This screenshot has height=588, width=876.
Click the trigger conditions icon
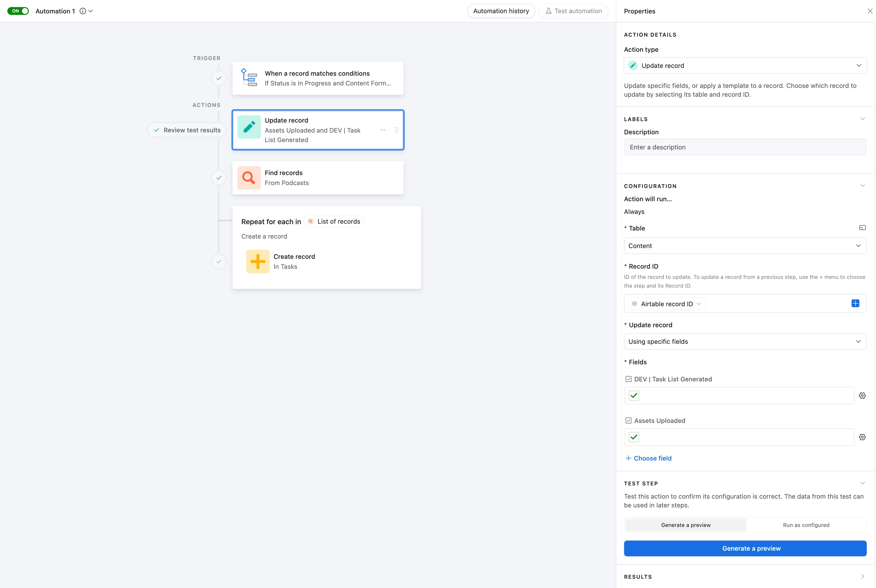(x=249, y=77)
